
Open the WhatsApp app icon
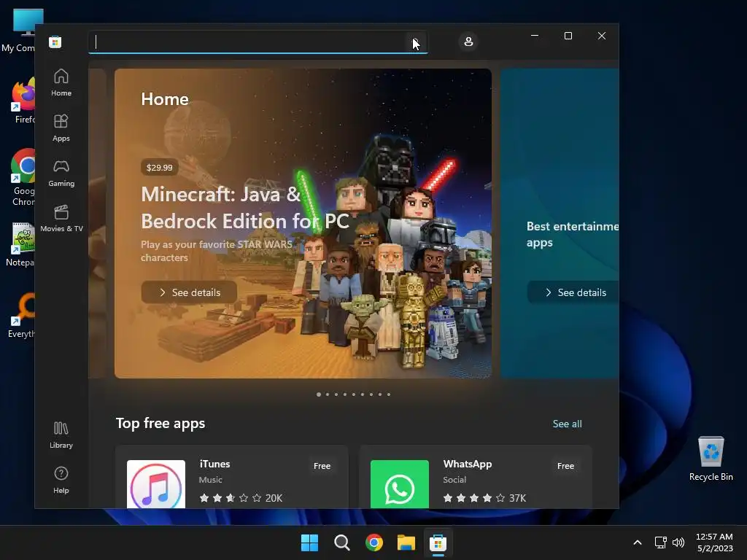(400, 485)
